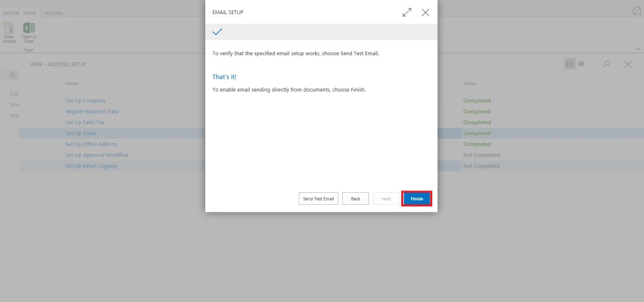
Task: Click Completed status for Set Up Office Add-Ins
Action: (x=477, y=144)
